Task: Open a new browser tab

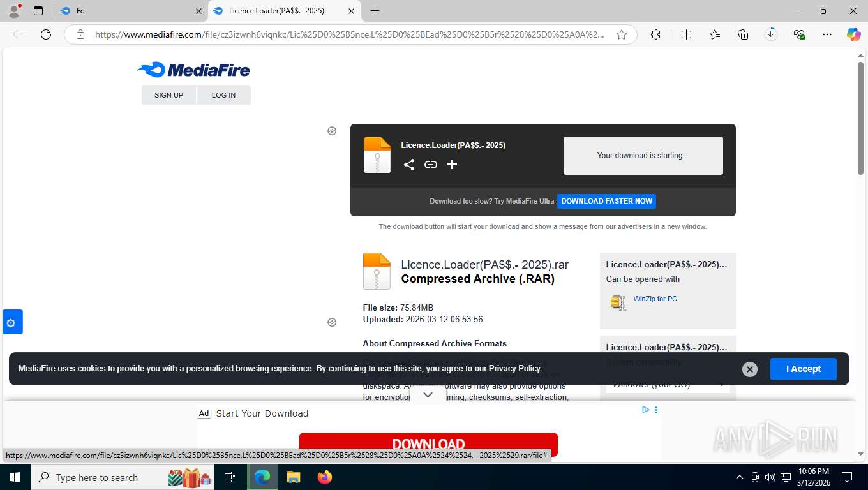Action: coord(375,11)
